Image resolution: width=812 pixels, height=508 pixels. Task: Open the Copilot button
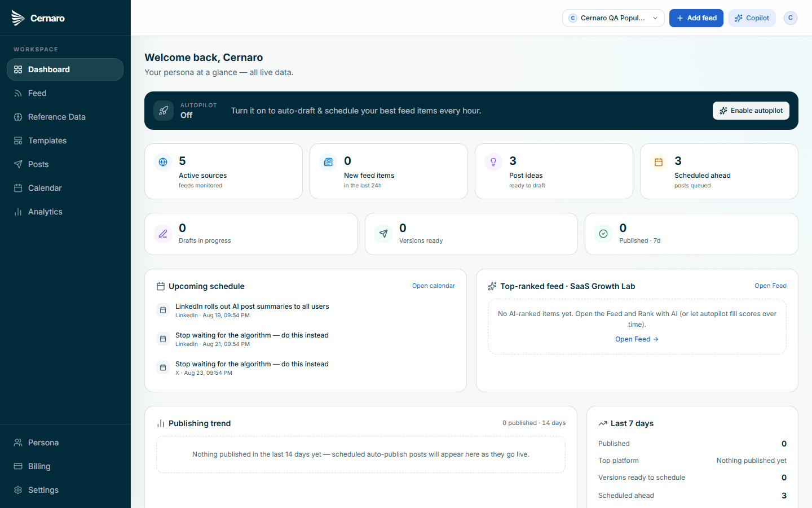(752, 18)
